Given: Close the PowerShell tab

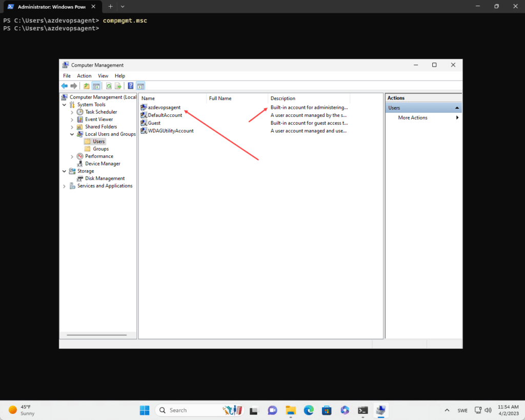Looking at the screenshot, I should (93, 6).
